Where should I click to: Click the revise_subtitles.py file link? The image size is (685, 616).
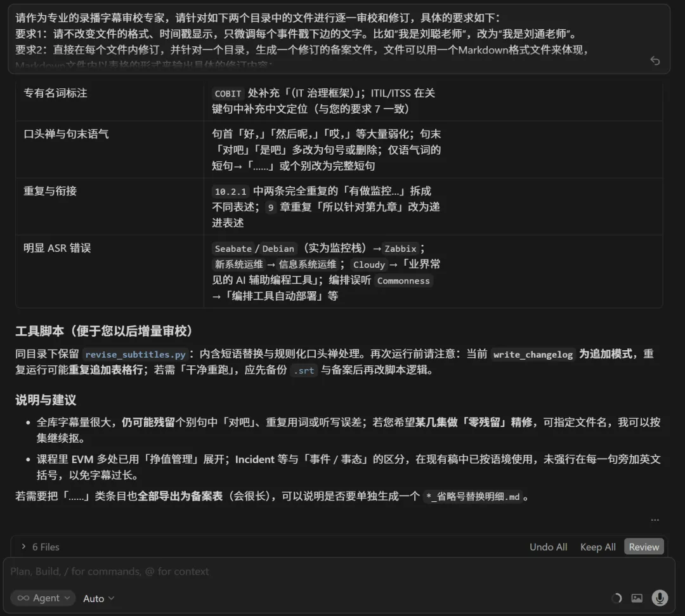click(136, 354)
